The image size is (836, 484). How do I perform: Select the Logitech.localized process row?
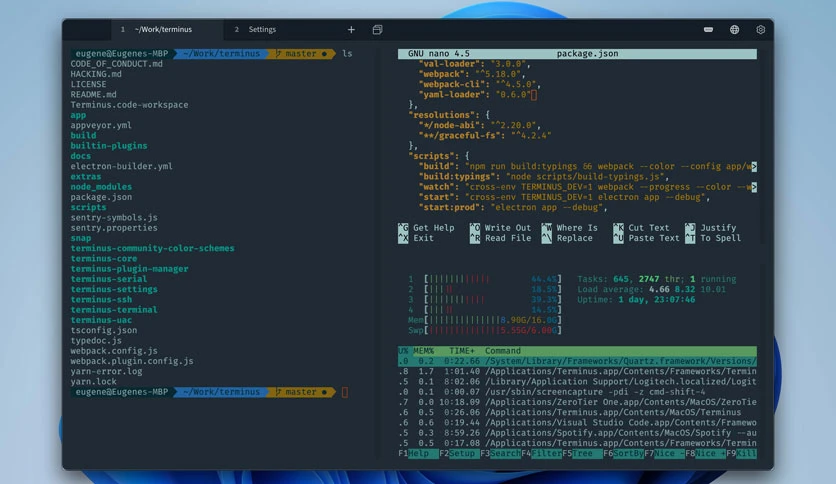coord(577,382)
